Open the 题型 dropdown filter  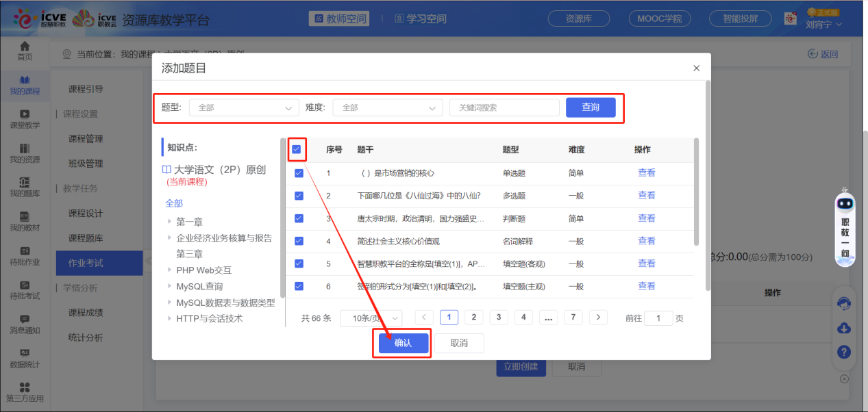[x=244, y=107]
